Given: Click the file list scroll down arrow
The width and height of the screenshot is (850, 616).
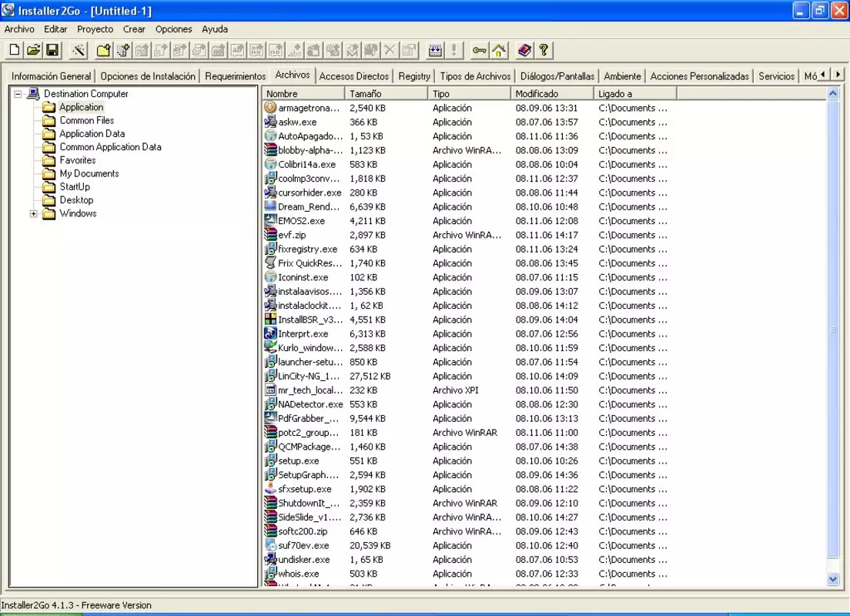Looking at the screenshot, I should pyautogui.click(x=833, y=579).
